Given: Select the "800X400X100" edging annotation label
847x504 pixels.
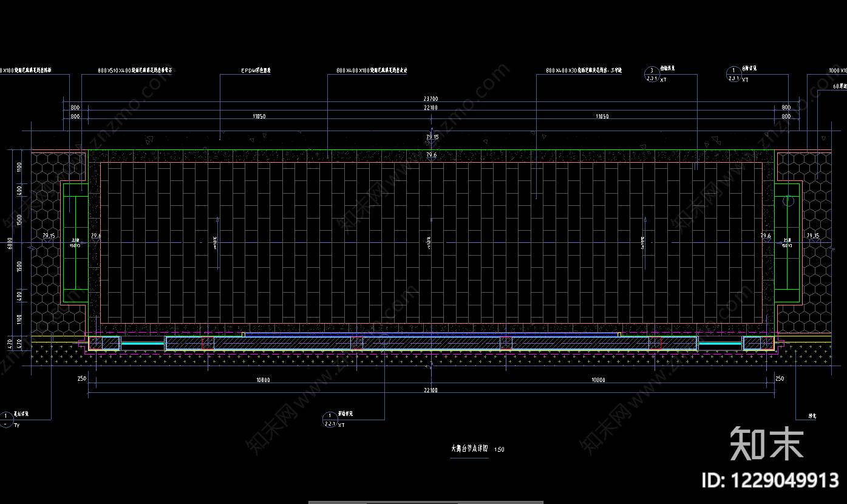Looking at the screenshot, I should click(x=372, y=71).
